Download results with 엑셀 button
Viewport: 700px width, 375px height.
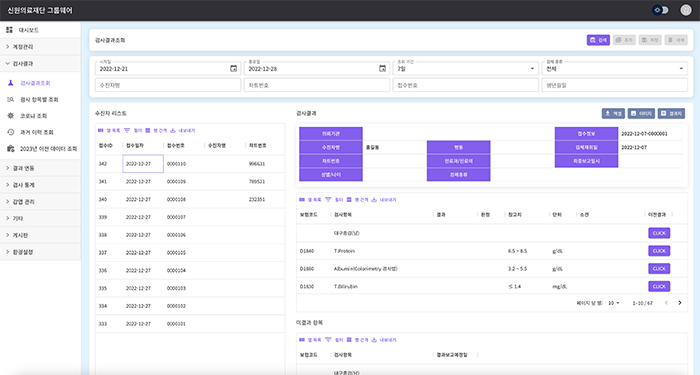[x=613, y=113]
